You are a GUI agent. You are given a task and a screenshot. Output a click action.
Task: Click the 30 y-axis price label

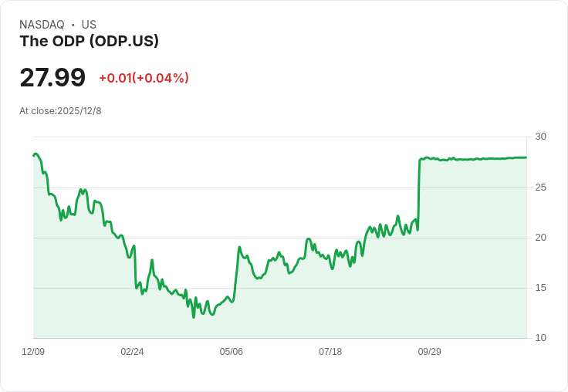point(540,137)
